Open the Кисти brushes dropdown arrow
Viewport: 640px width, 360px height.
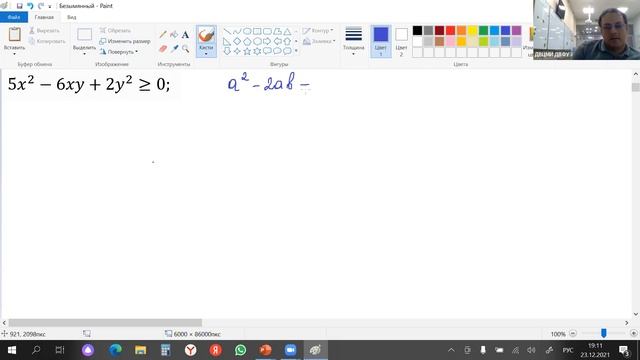[206, 54]
